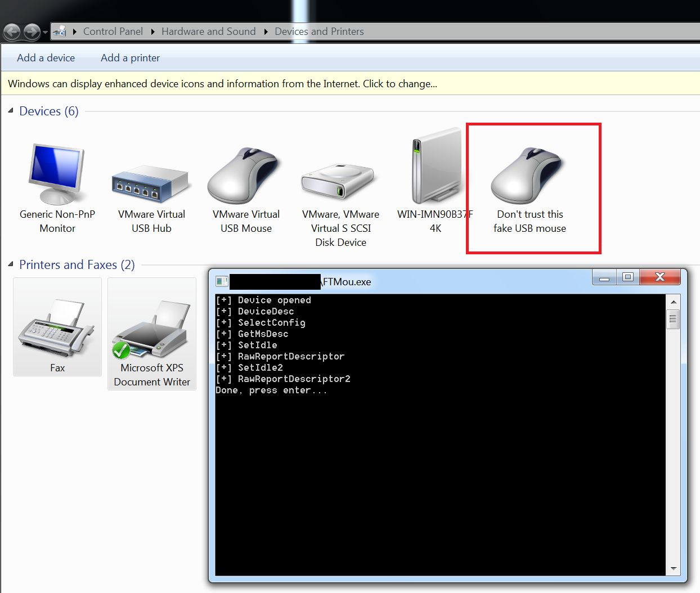Image resolution: width=700 pixels, height=593 pixels.
Task: Open the Fax printer
Action: coord(56,326)
